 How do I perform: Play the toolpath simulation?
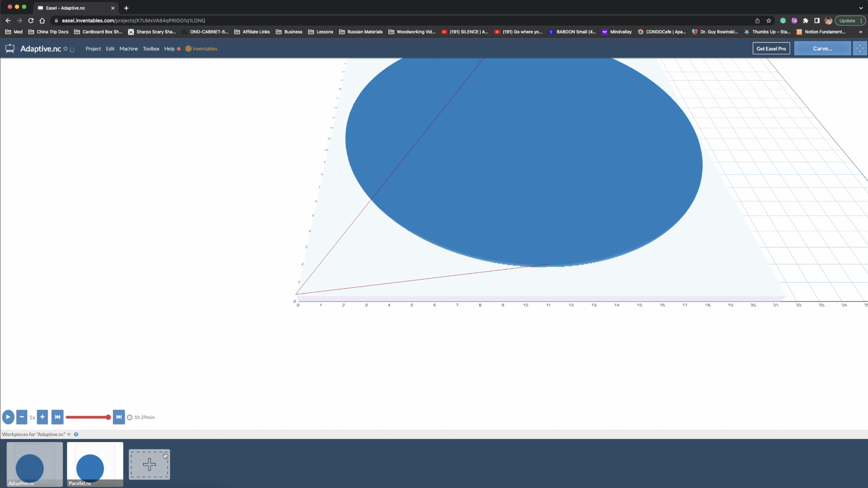coord(8,417)
